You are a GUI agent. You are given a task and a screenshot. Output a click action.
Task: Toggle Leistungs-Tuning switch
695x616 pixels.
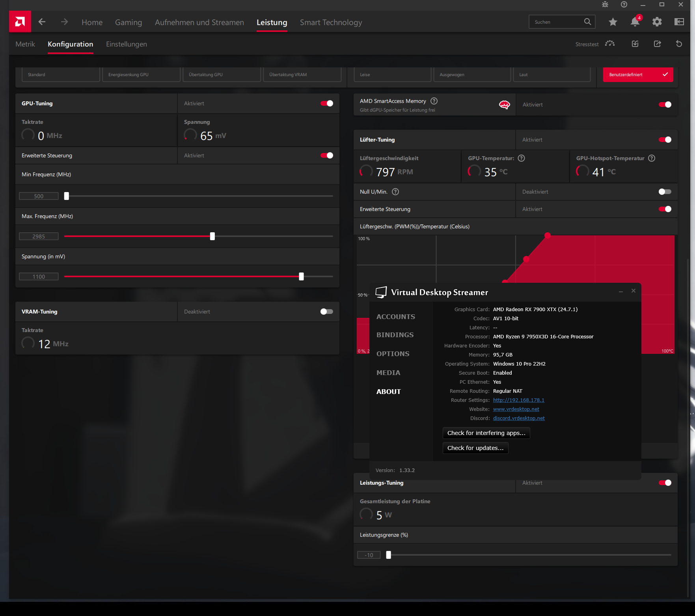(x=665, y=483)
